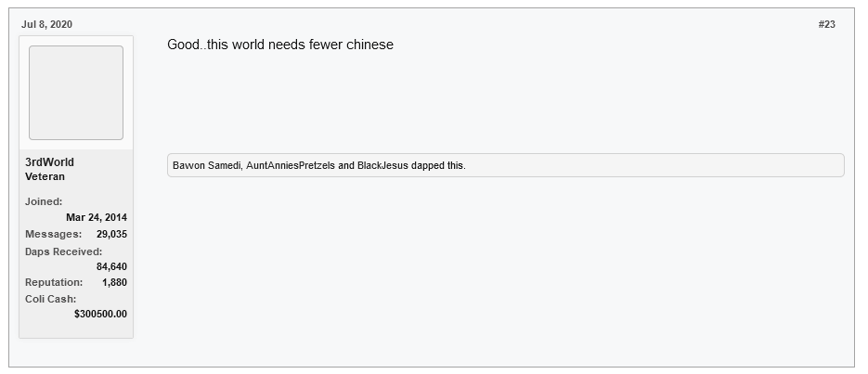Image resolution: width=868 pixels, height=374 pixels.
Task: Click the Messages count 29,035
Action: tap(111, 234)
